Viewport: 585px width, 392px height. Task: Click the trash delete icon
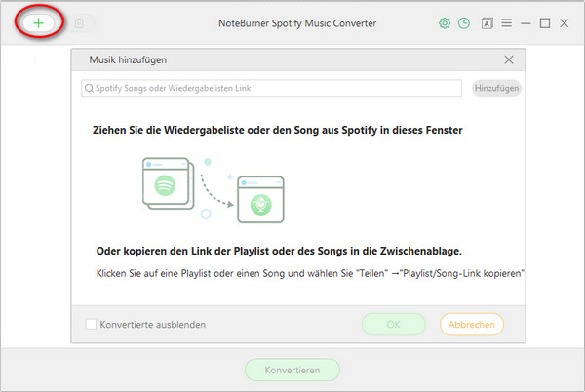click(79, 23)
